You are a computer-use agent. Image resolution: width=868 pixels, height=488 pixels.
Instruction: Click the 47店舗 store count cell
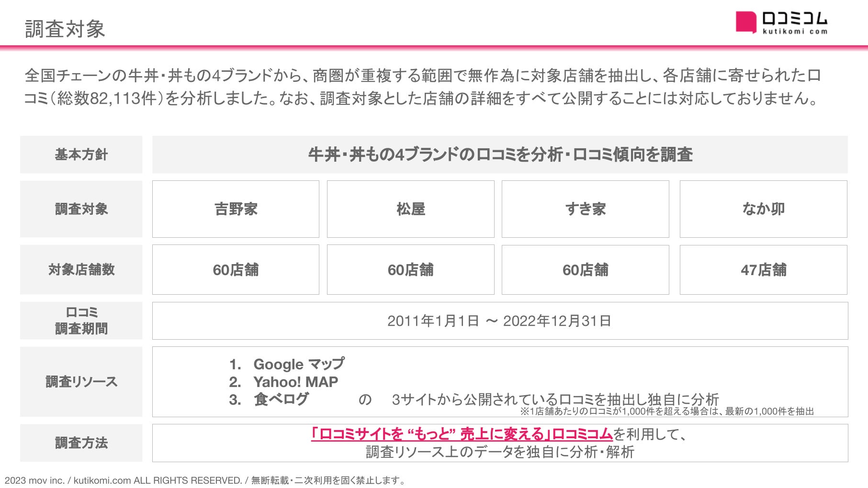coord(764,270)
